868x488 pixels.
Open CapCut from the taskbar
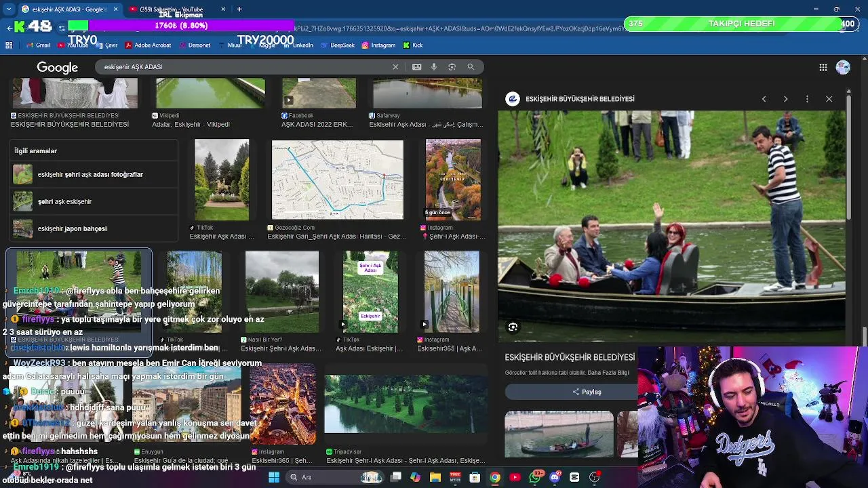click(574, 477)
